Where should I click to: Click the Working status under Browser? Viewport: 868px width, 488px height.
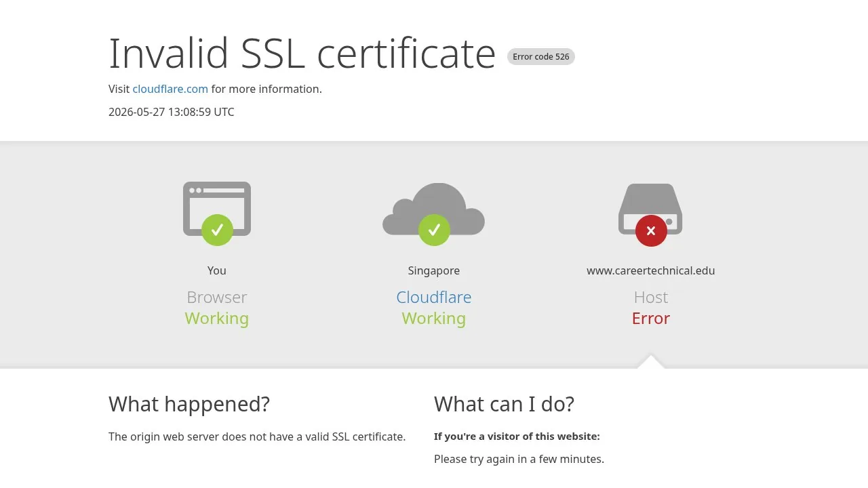point(217,318)
